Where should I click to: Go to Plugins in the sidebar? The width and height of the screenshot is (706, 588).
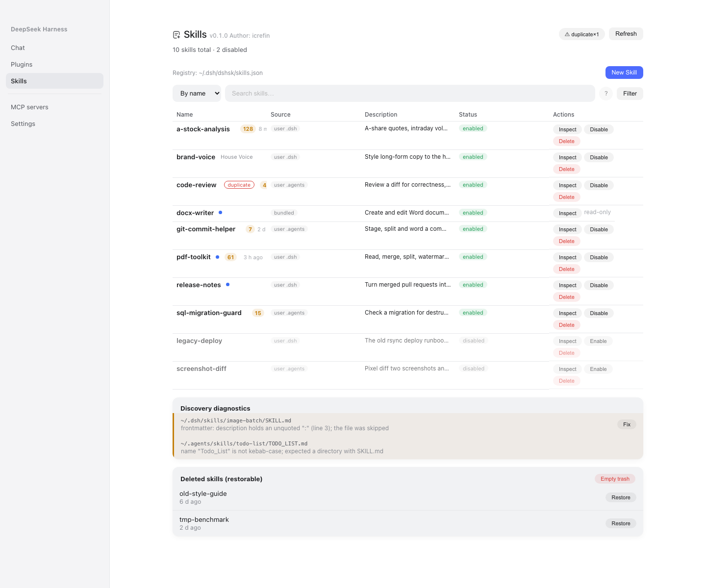(54, 64)
